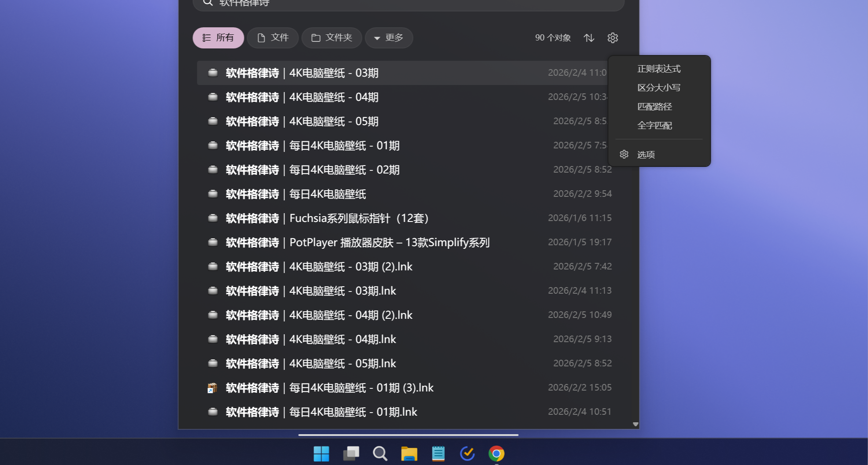The width and height of the screenshot is (868, 465).
Task: Enable 全字匹配 whole word matching
Action: click(654, 125)
